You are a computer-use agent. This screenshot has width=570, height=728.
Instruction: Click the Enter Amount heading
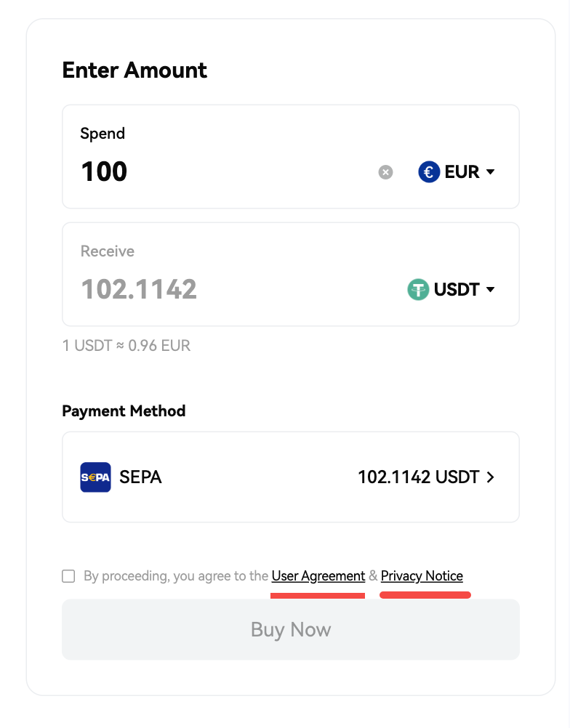pyautogui.click(x=135, y=70)
